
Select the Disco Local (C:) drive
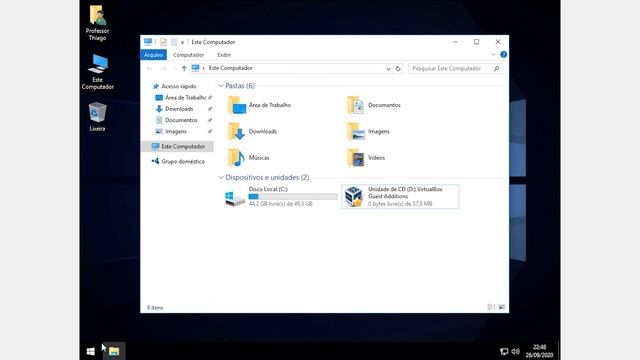[280, 196]
